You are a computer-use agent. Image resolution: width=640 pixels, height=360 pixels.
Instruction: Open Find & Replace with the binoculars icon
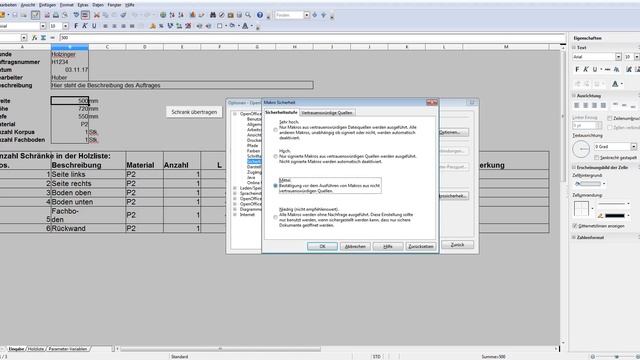213,15
